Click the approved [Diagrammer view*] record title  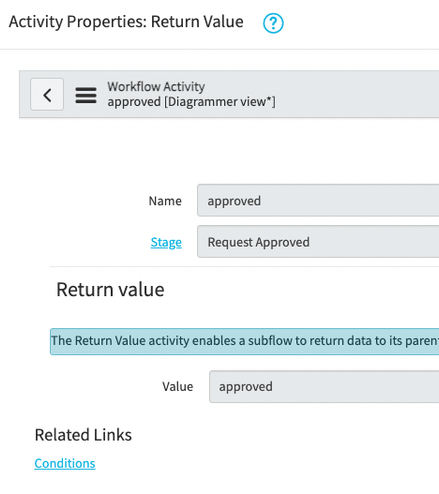(191, 102)
